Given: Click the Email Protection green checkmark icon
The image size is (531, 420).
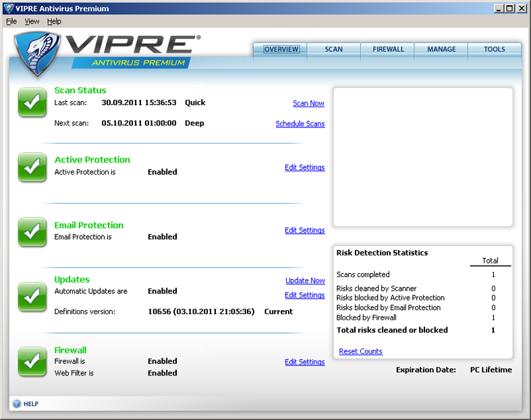Looking at the screenshot, I should tap(32, 232).
